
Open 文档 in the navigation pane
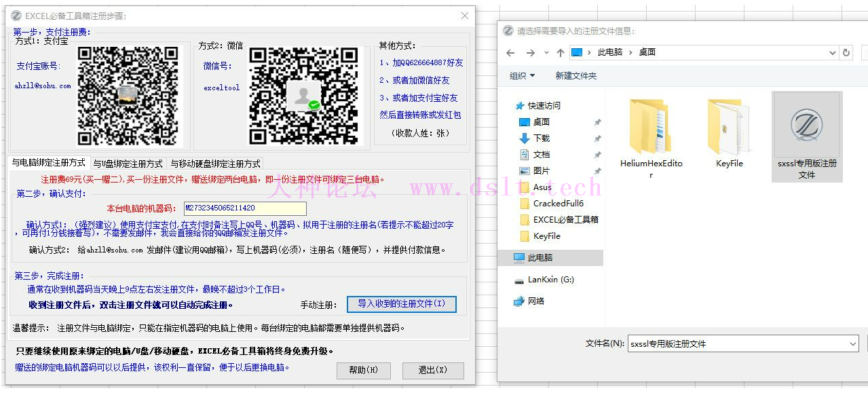click(x=542, y=155)
